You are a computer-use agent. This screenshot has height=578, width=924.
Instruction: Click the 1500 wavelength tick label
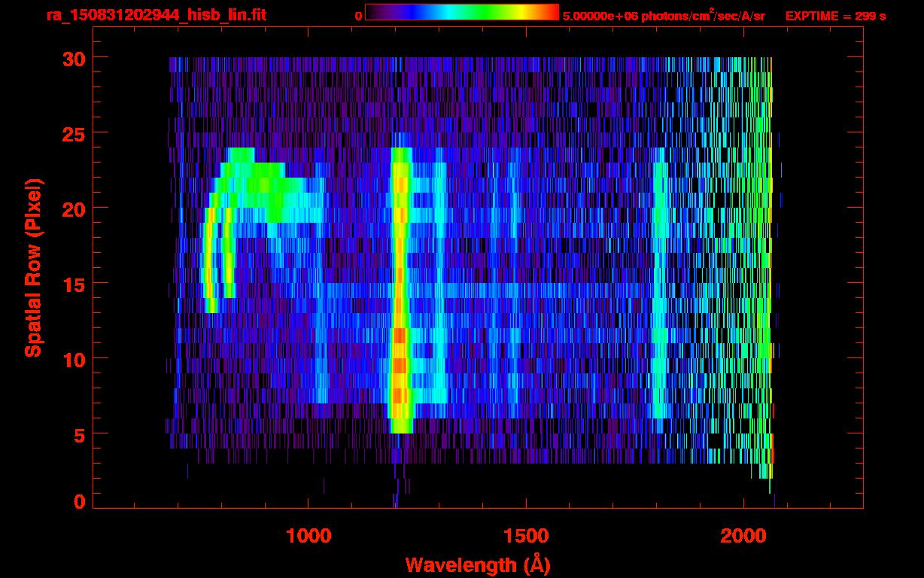[x=526, y=536]
